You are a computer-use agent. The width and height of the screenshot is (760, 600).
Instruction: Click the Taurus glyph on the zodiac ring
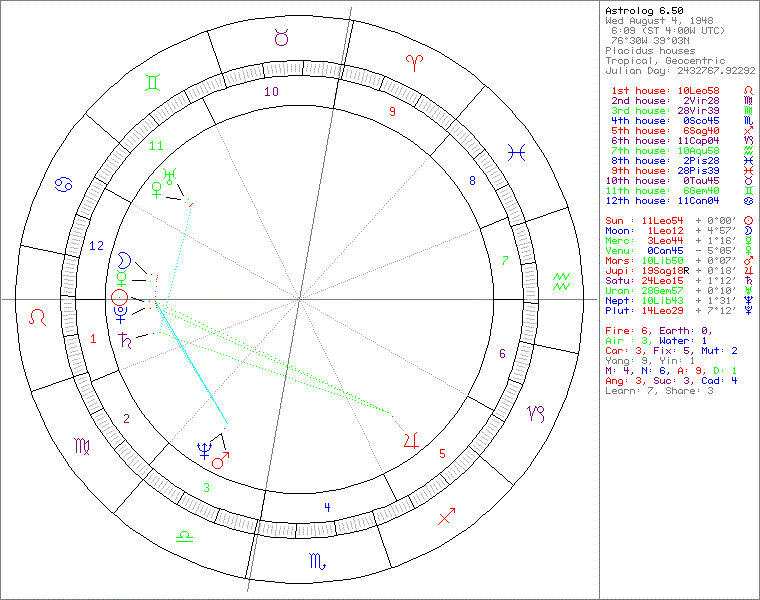(x=284, y=37)
